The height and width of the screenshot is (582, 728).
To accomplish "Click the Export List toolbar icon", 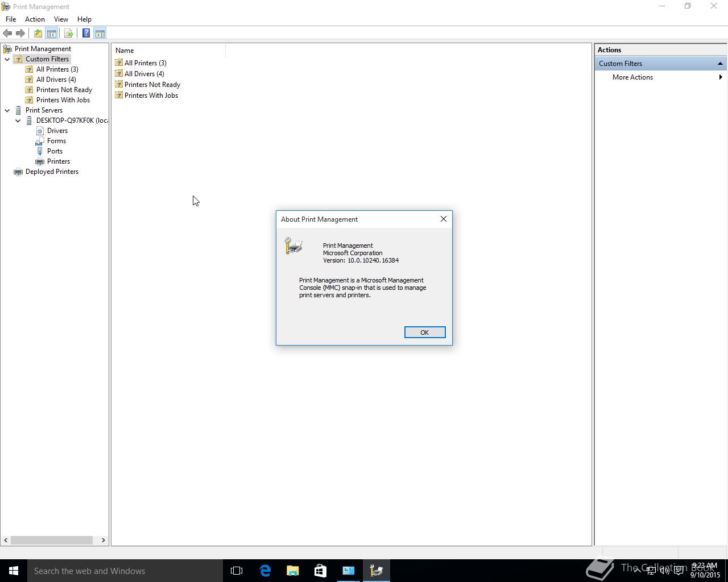I will pos(68,34).
